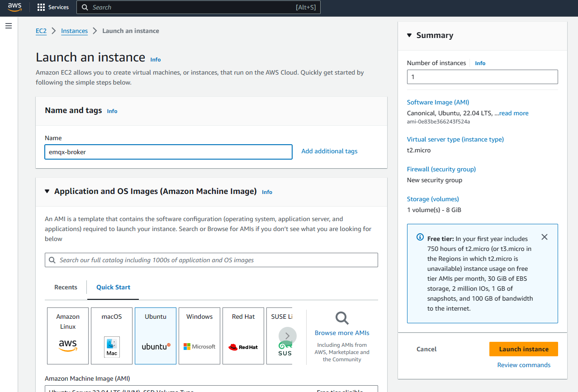Screen dimensions: 578x392
Task: Click Info next to Name and tags
Action: pos(112,111)
